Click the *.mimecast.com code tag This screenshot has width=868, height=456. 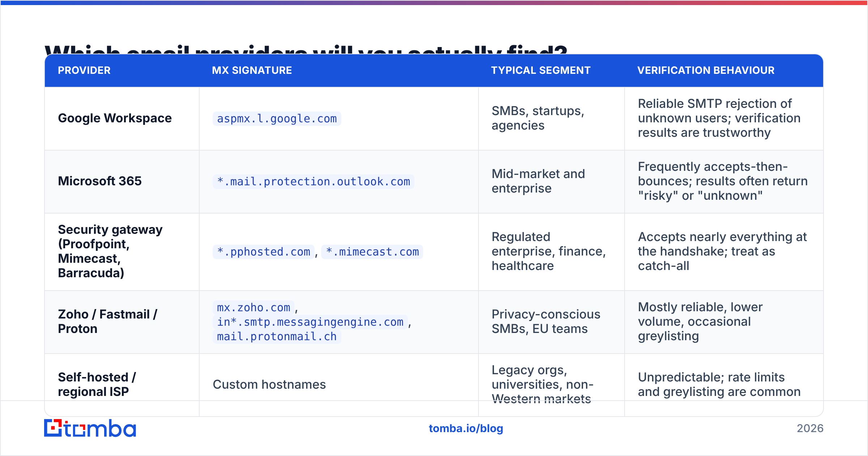372,252
